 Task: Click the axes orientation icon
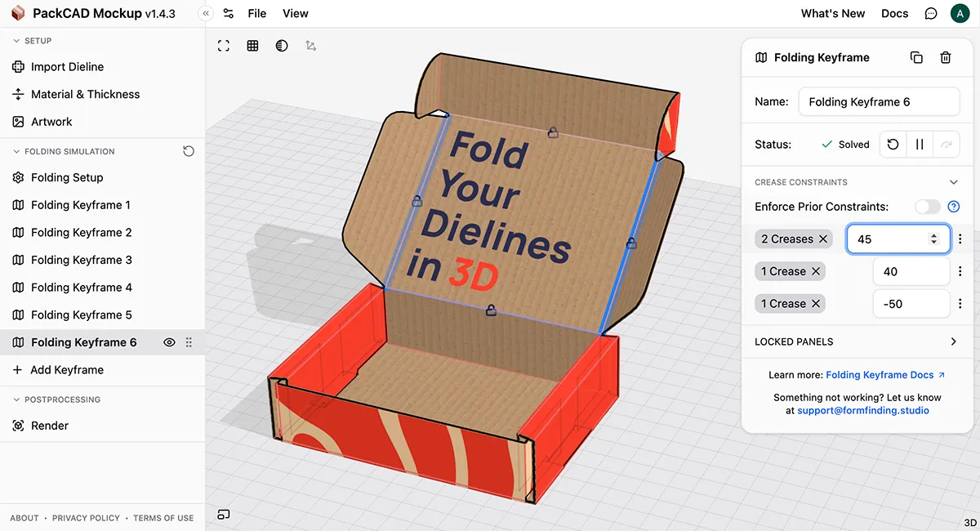tap(310, 46)
